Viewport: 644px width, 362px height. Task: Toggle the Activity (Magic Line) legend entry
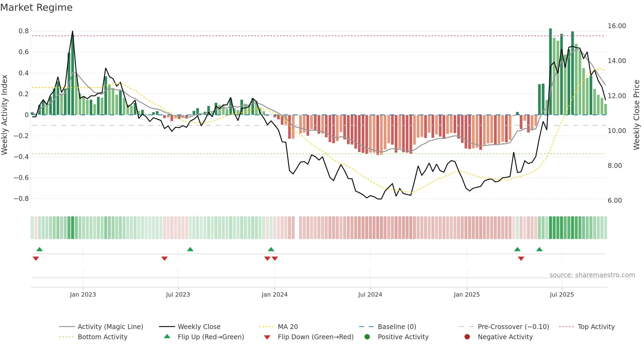101,327
